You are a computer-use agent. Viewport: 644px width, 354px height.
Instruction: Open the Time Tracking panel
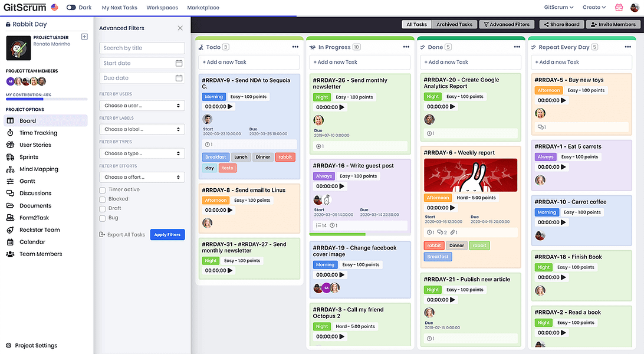(x=37, y=132)
